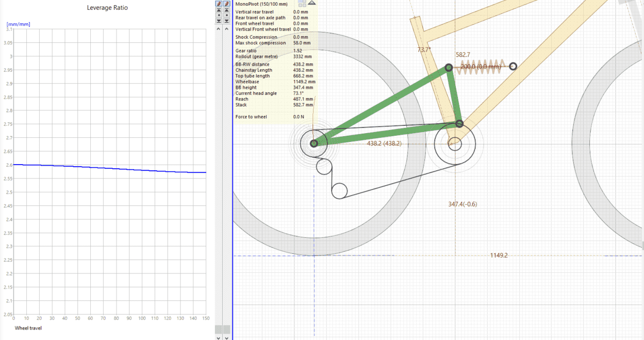Click right column jump-to-bottom arrow icon

click(x=226, y=21)
